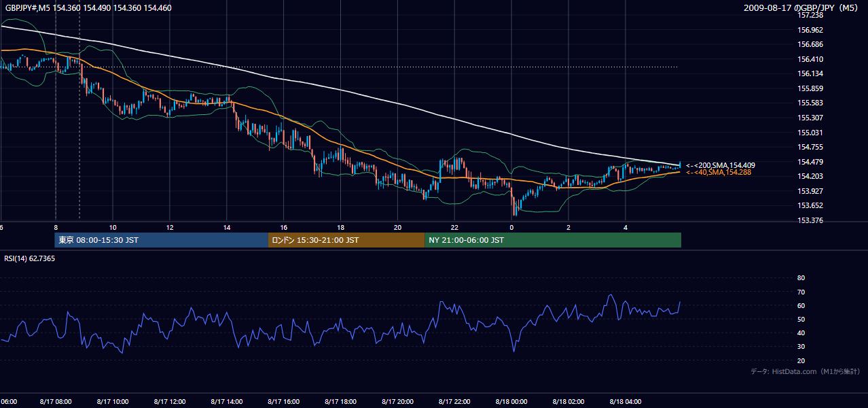Click the 8/17 08:00 date label
This screenshot has width=868, height=408.
[x=56, y=402]
